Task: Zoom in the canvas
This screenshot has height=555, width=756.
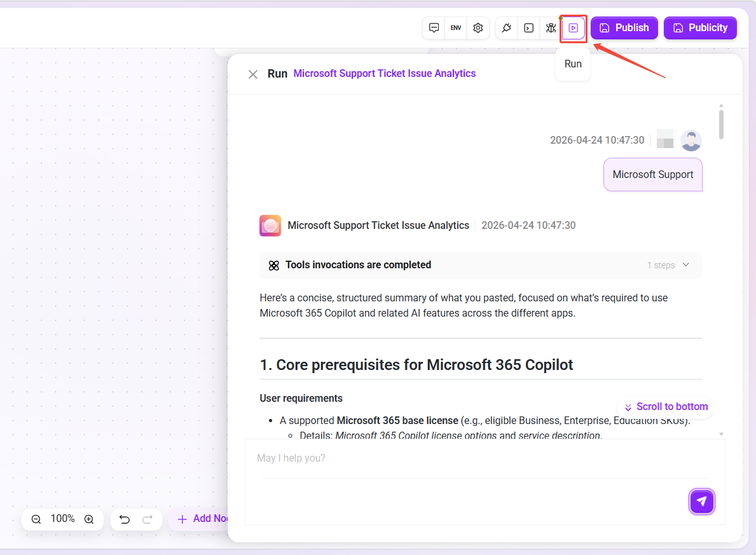Action: pyautogui.click(x=89, y=519)
